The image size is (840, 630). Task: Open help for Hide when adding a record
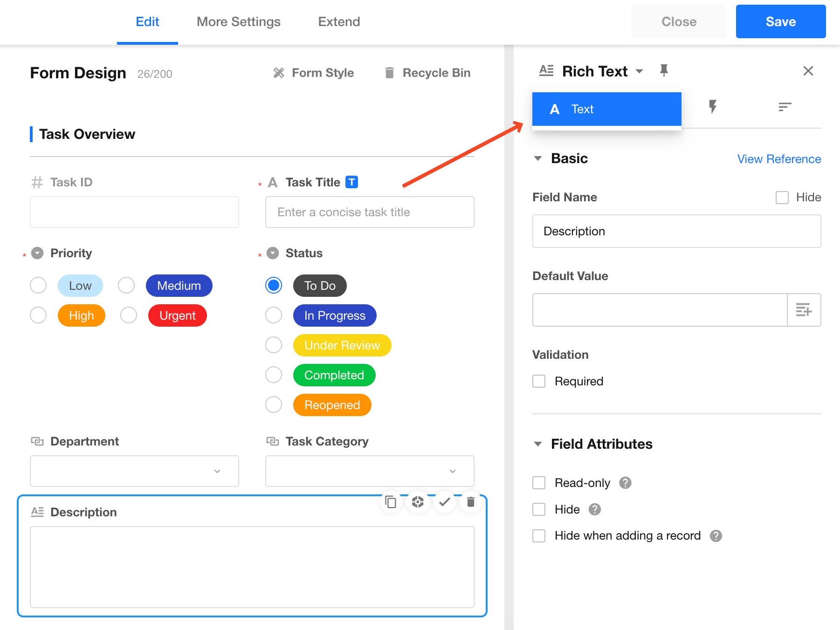pyautogui.click(x=716, y=536)
